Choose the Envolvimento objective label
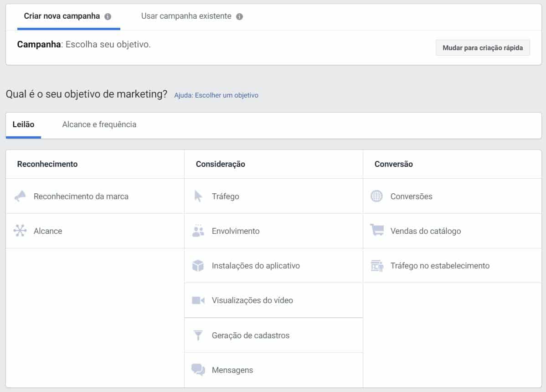 (236, 231)
